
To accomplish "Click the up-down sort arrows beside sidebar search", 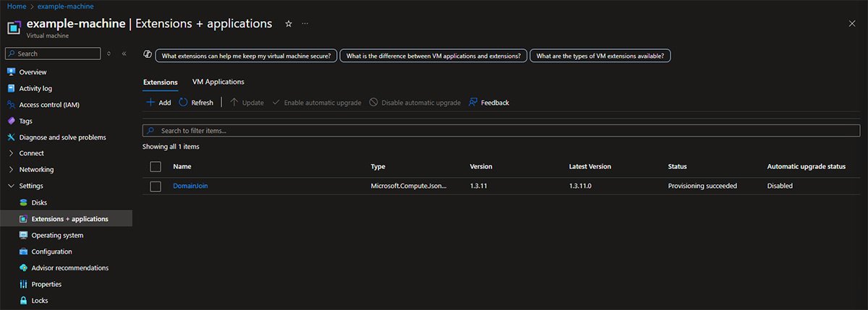I will click(x=109, y=53).
